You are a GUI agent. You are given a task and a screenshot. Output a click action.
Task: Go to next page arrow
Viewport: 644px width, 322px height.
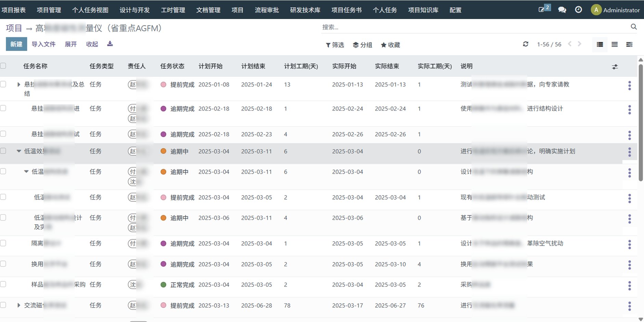click(x=579, y=44)
